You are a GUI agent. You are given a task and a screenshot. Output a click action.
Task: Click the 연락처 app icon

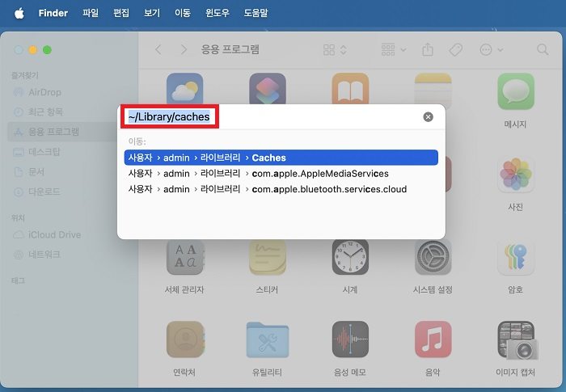(185, 339)
